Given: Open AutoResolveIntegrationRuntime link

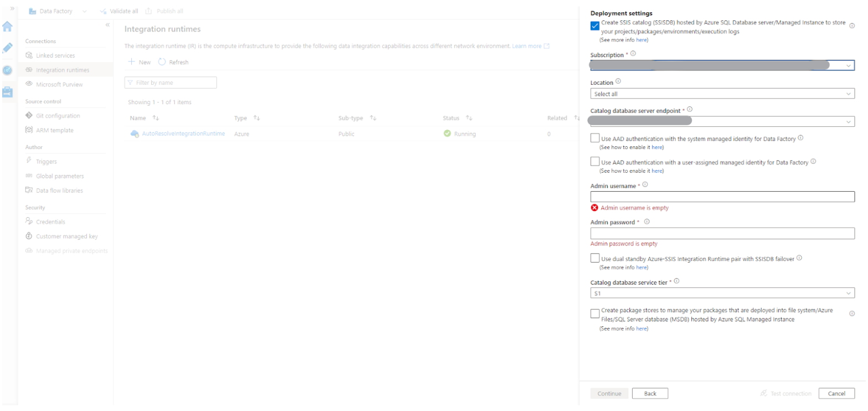Looking at the screenshot, I should point(183,133).
